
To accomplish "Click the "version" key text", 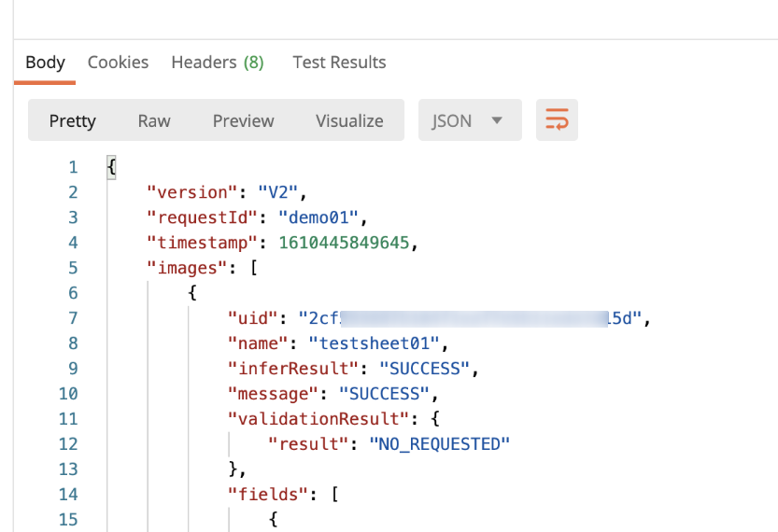I will point(191,192).
